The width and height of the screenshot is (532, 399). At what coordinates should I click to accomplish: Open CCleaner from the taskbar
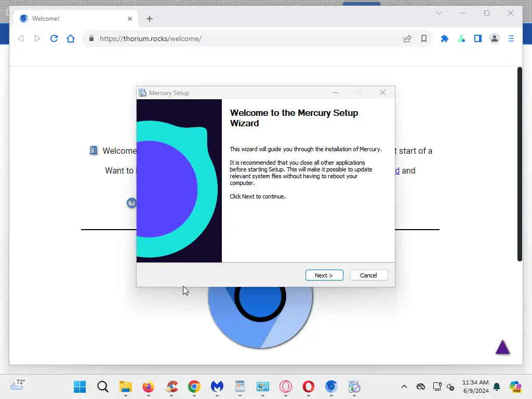click(171, 387)
